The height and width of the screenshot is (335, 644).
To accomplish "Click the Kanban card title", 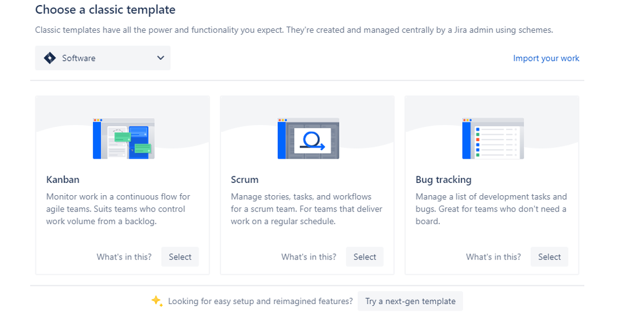I will click(63, 180).
